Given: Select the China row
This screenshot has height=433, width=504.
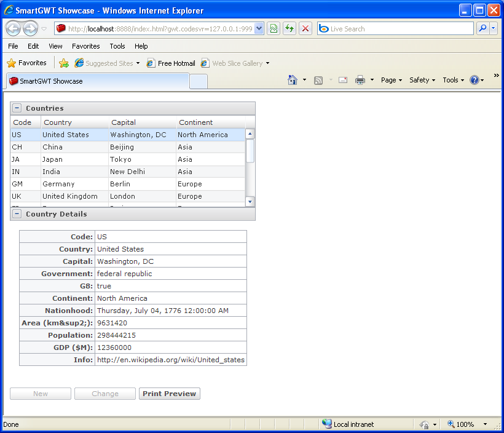Looking at the screenshot, I should (128, 147).
